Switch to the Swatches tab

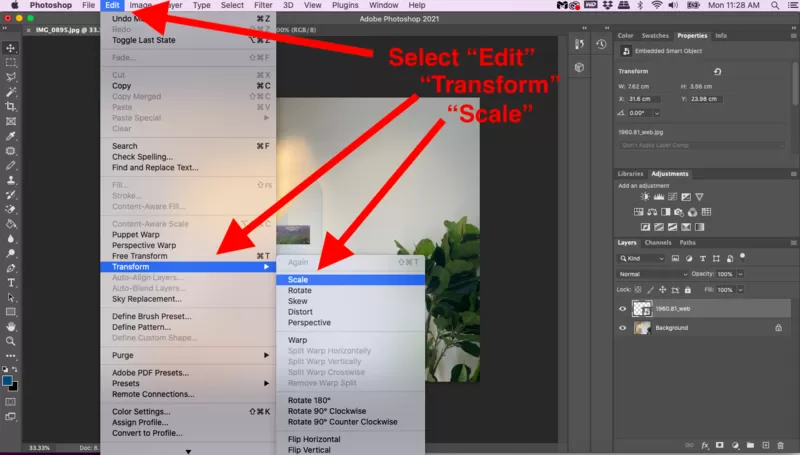point(655,36)
